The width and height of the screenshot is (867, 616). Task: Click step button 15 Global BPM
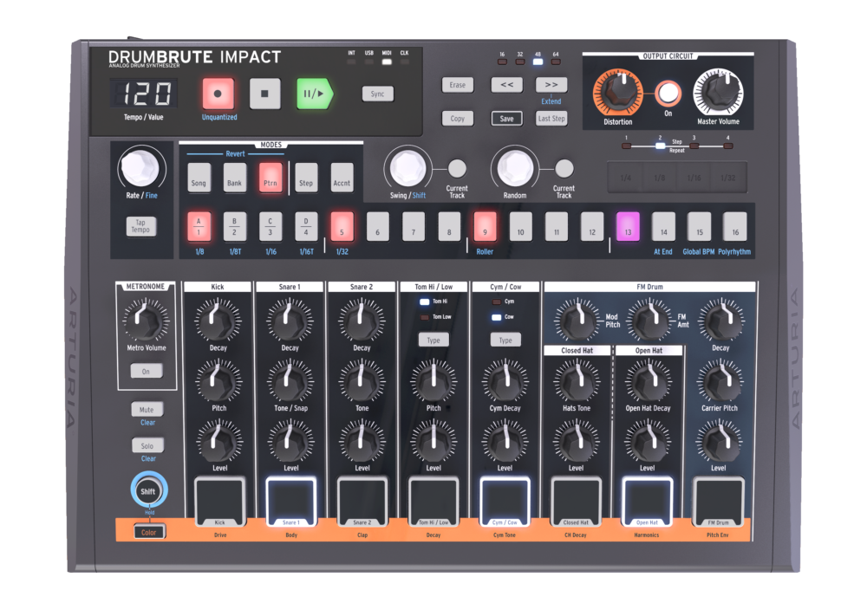tap(700, 226)
